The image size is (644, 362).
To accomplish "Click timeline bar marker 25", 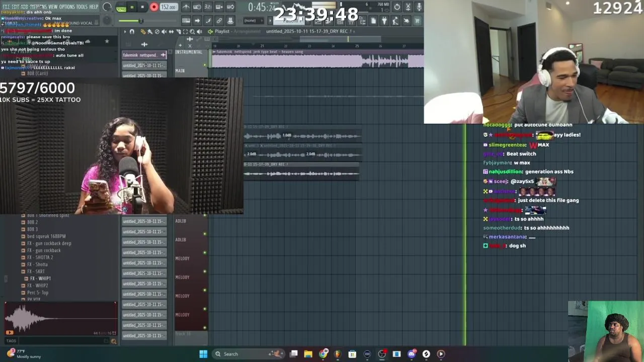I will coord(357,46).
